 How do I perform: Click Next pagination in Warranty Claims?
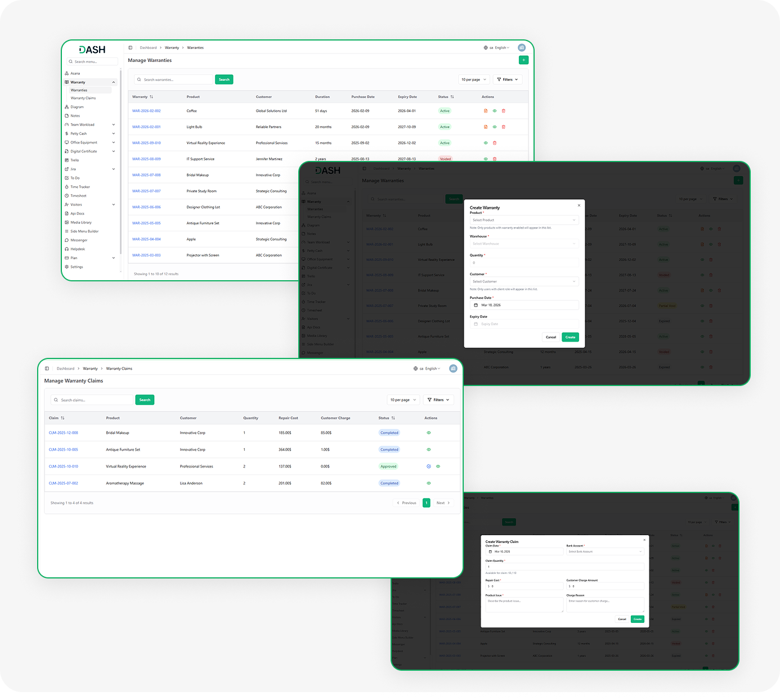point(443,503)
